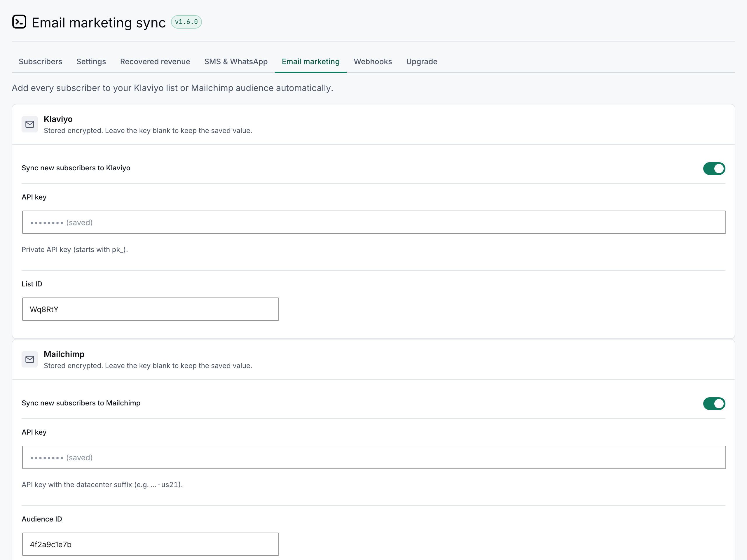Disable Sync new subscribers to Mailchimp toggle
Screen dimensions: 747x560
click(714, 404)
